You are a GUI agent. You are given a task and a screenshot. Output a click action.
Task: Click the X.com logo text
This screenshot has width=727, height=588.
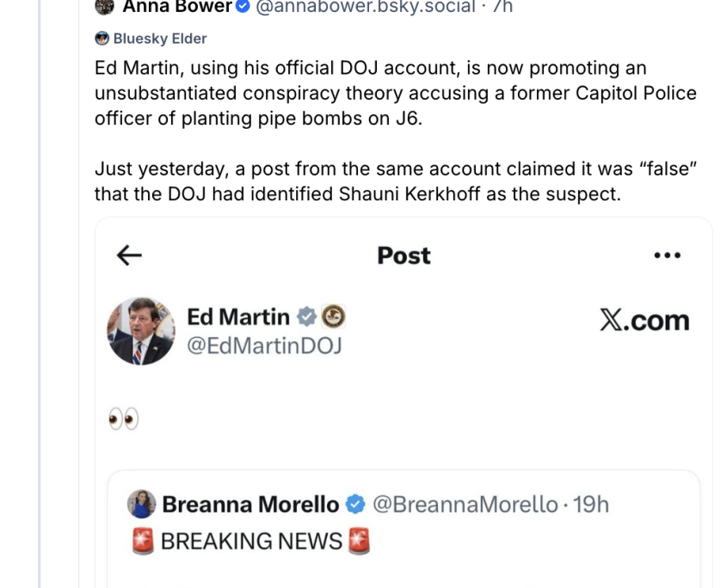pyautogui.click(x=644, y=320)
